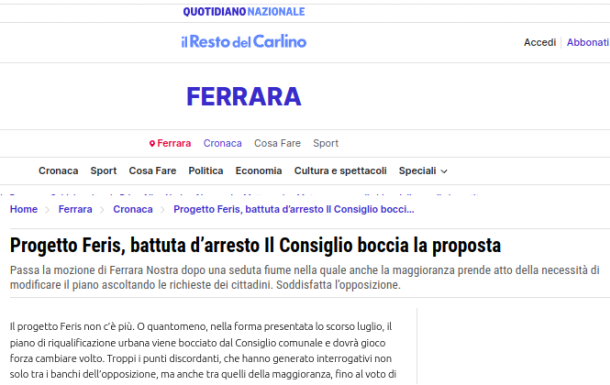Expand the Speciali dropdown chevron

click(444, 171)
